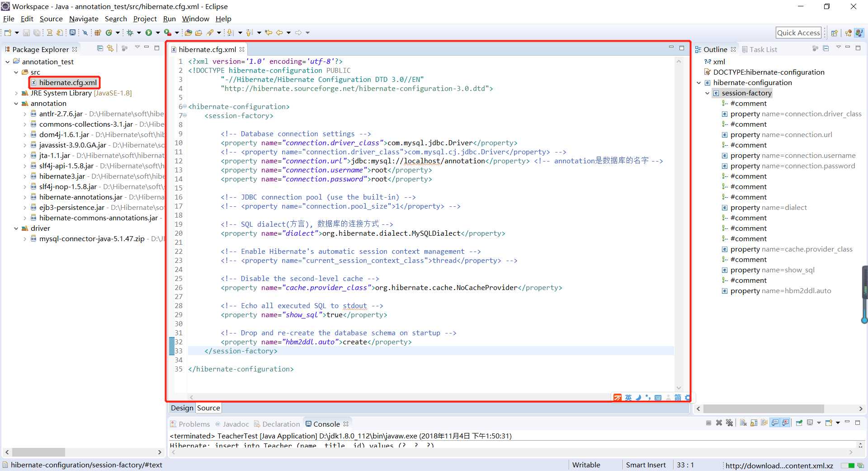Click Collapse All icon in Outline view

(826, 48)
